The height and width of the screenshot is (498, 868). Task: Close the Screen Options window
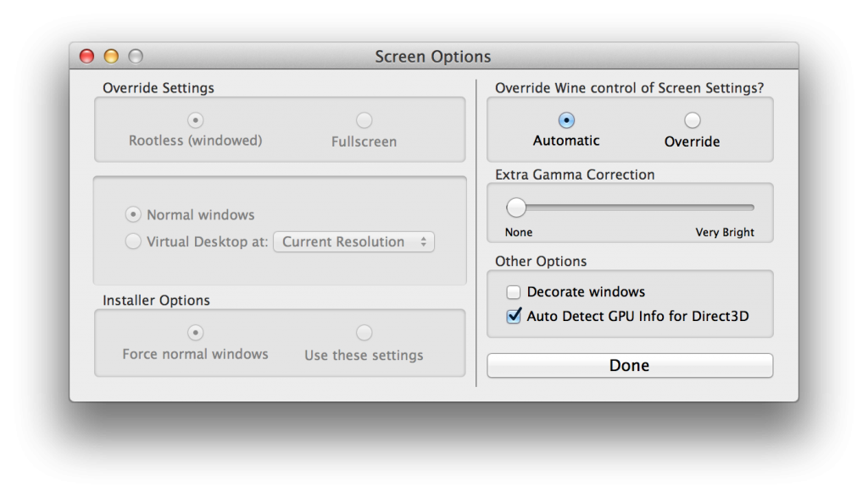(87, 57)
